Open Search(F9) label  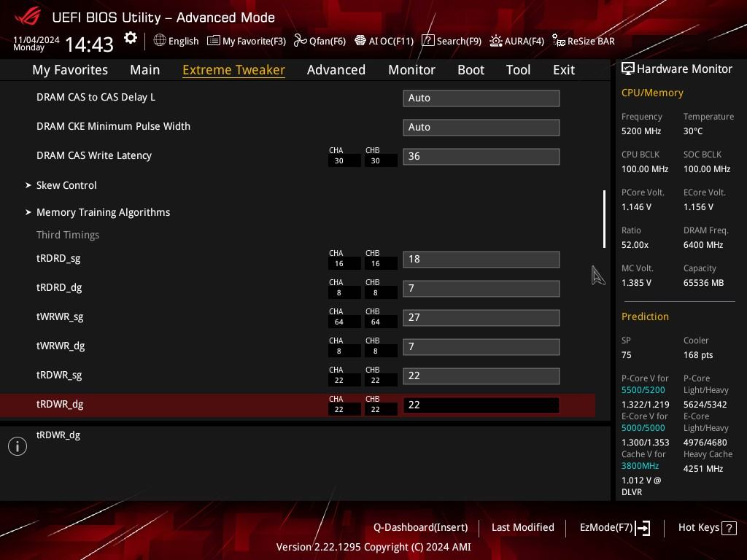click(459, 41)
